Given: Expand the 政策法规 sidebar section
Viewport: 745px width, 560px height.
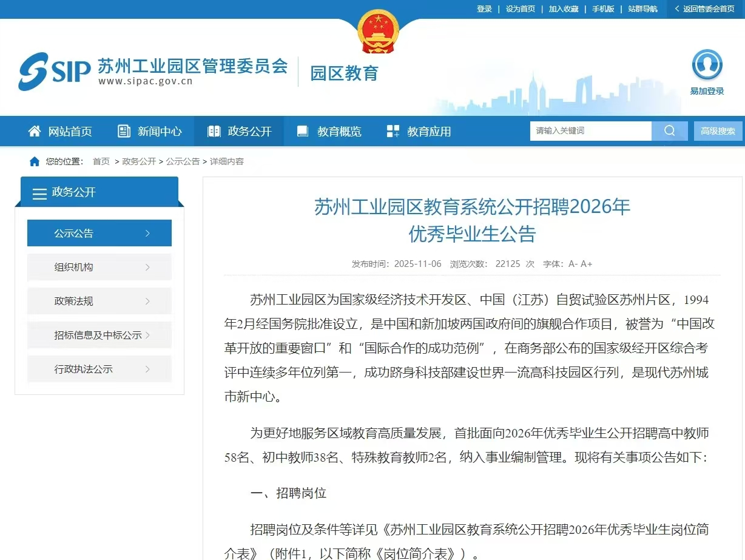Looking at the screenshot, I should pyautogui.click(x=99, y=301).
